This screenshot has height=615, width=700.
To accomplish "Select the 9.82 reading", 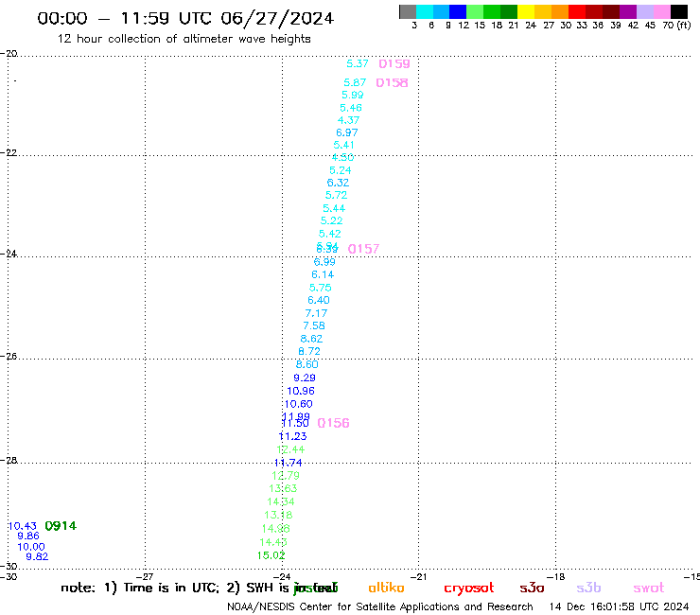I will coord(37,556).
